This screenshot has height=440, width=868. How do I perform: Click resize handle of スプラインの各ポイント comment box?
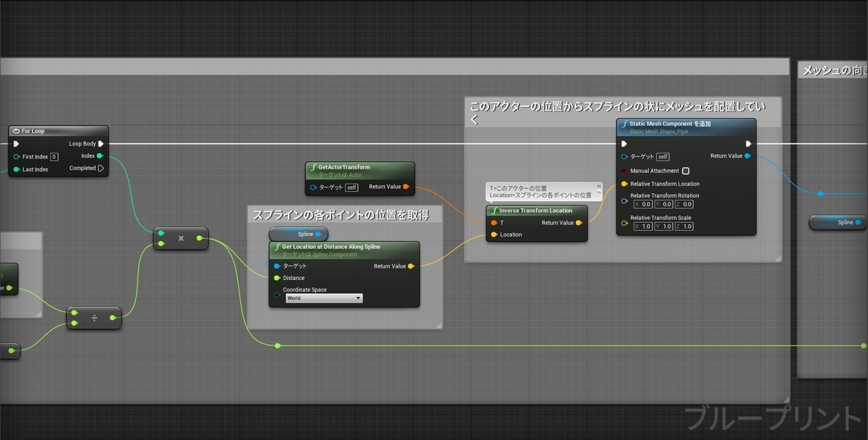pyautogui.click(x=438, y=326)
